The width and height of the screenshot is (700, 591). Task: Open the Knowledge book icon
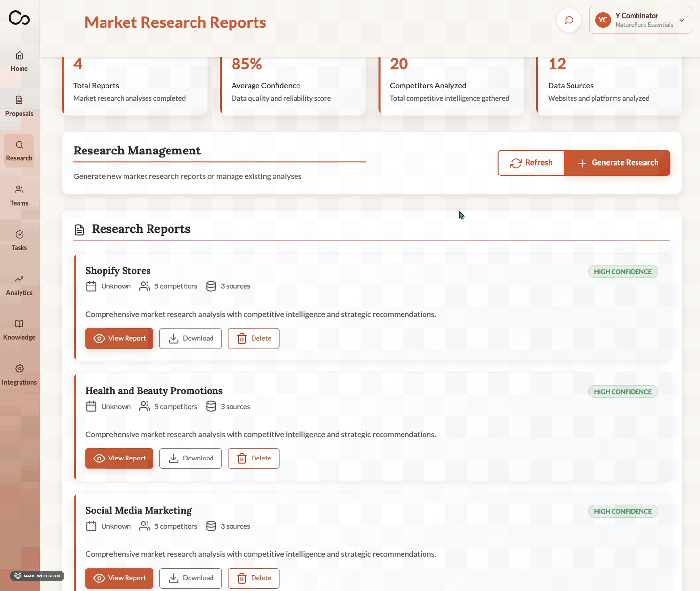point(19,329)
